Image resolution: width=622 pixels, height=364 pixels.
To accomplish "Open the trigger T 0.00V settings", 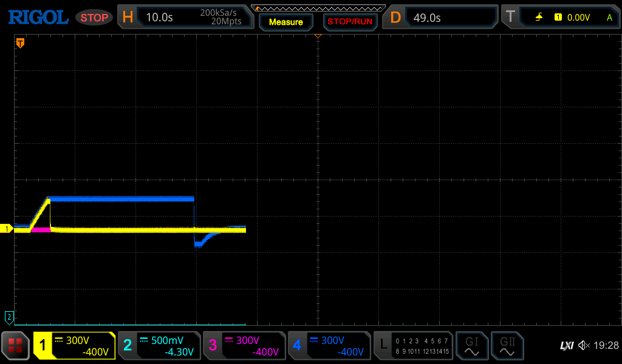I will click(559, 18).
